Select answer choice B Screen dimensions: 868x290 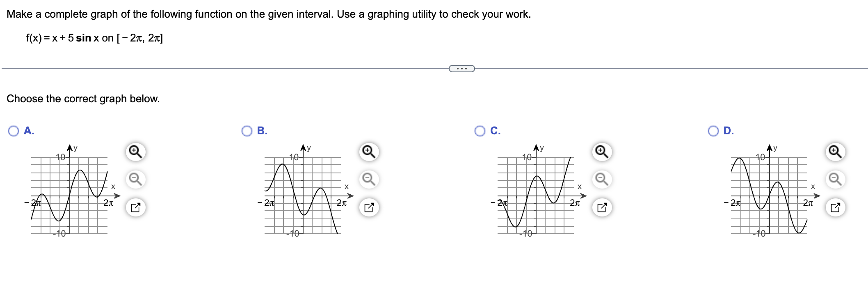point(247,131)
